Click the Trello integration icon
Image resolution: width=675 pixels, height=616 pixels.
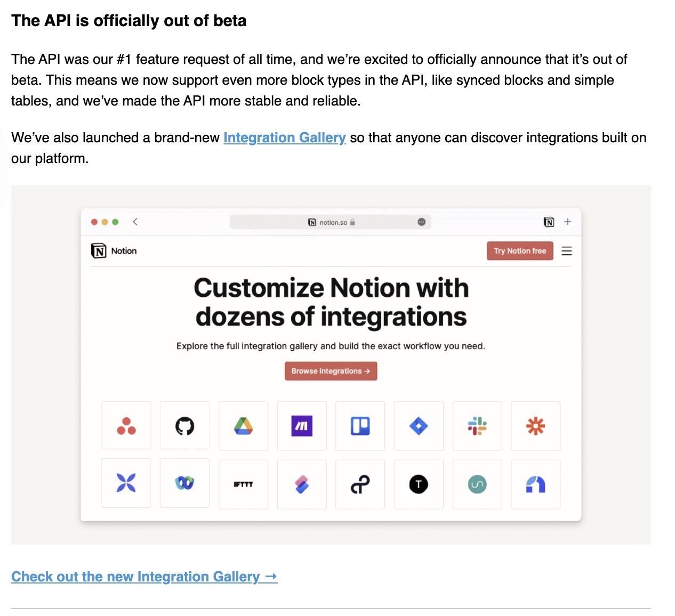pyautogui.click(x=360, y=426)
